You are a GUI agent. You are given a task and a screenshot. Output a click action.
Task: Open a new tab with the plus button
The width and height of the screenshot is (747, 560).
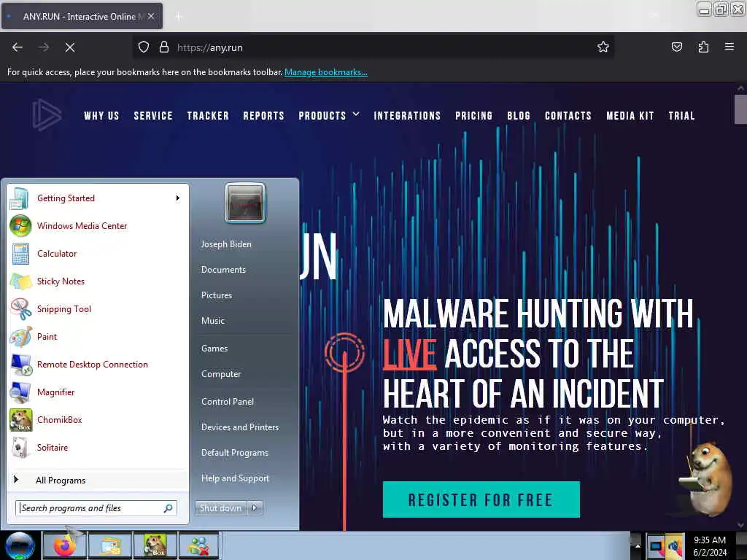click(x=179, y=17)
